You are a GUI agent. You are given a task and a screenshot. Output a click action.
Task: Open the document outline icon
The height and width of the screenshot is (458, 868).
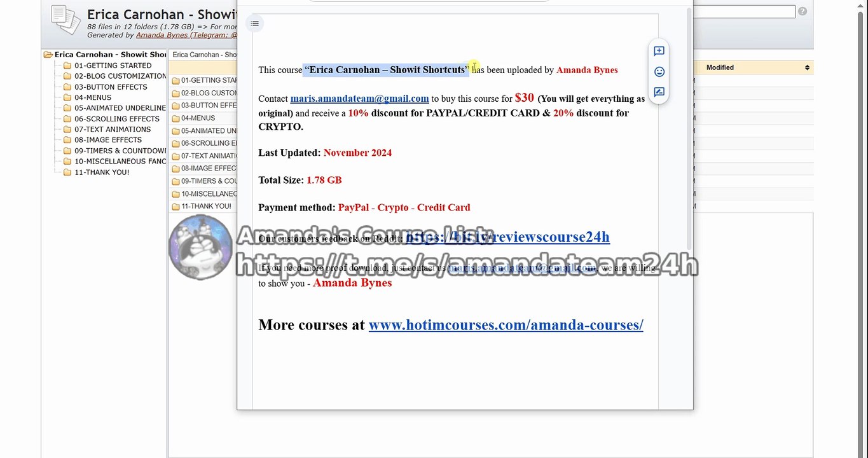pyautogui.click(x=254, y=24)
